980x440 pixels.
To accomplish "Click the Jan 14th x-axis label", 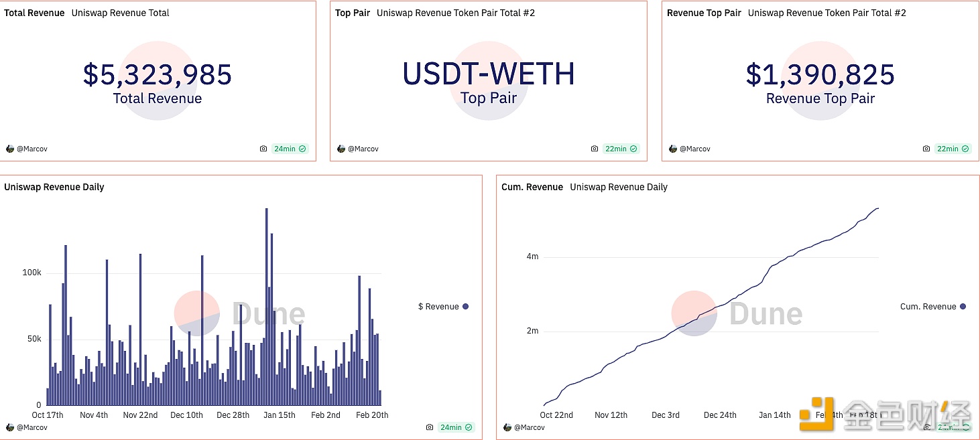I will pyautogui.click(x=775, y=415).
